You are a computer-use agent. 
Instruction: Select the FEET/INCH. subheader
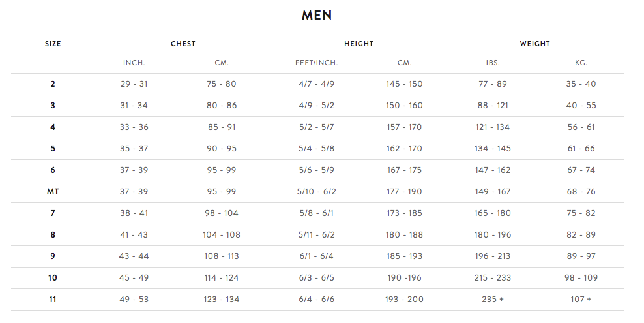[317, 63]
